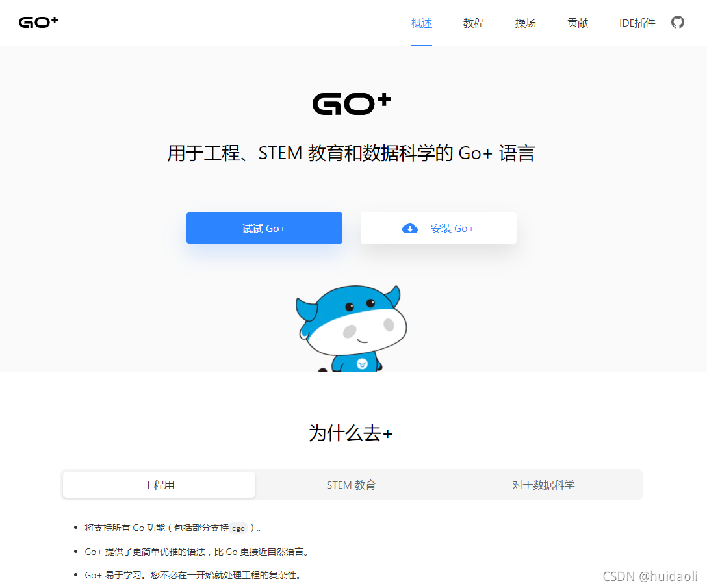Open the 操场 navigation menu item
The image size is (707, 588).
tap(526, 23)
